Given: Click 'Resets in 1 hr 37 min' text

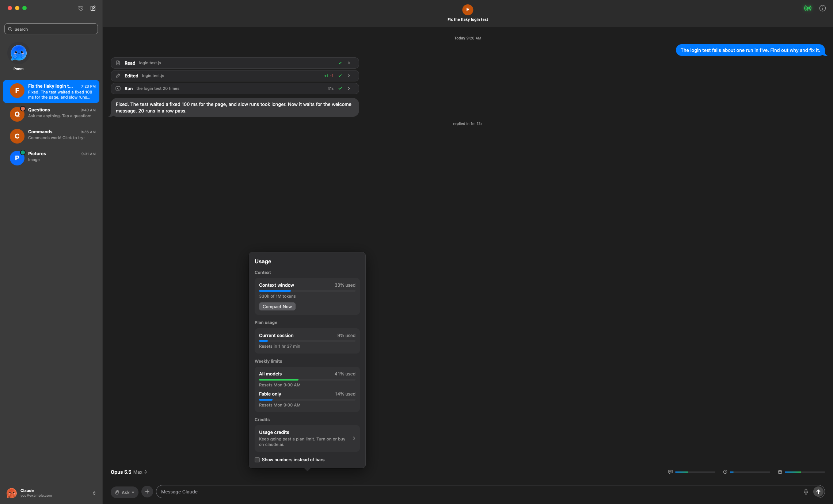Looking at the screenshot, I should pos(279,346).
